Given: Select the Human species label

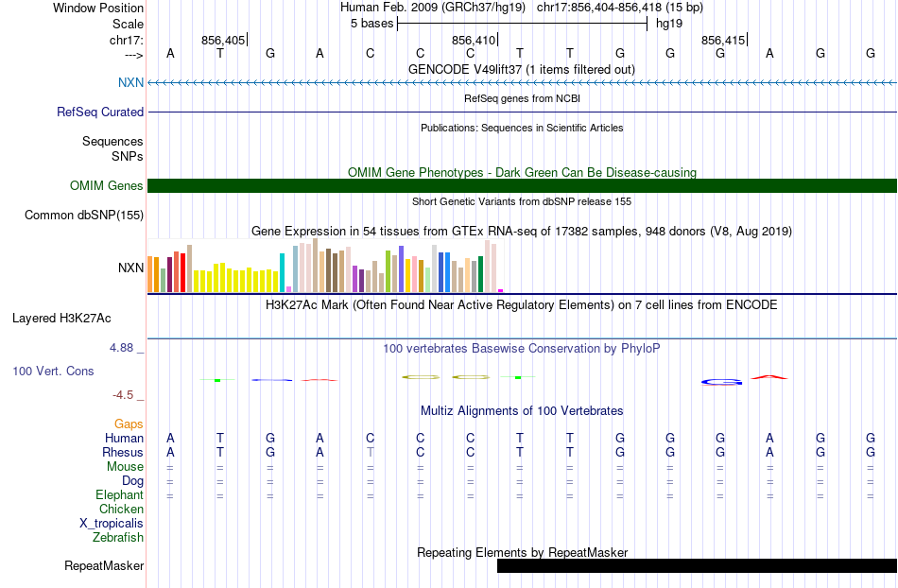Looking at the screenshot, I should tap(124, 438).
